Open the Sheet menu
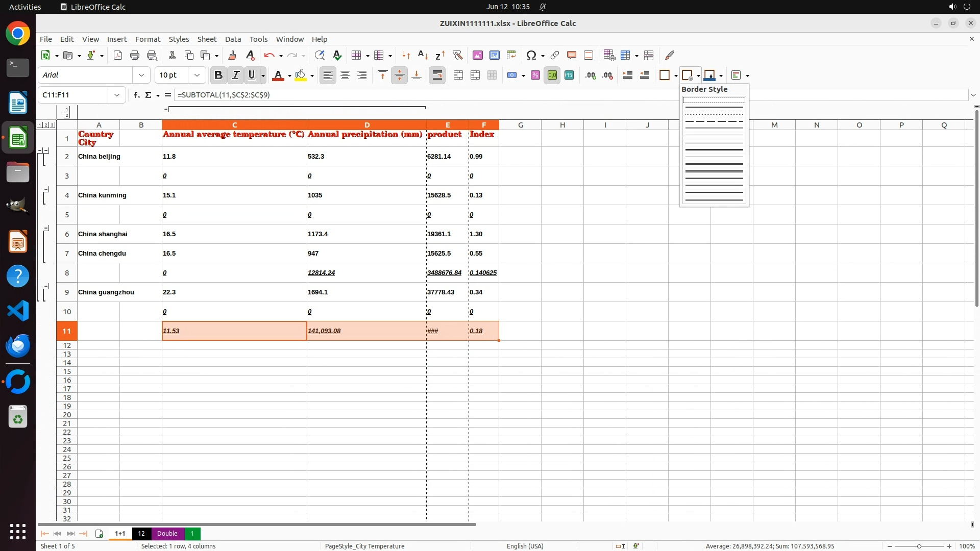The height and width of the screenshot is (551, 980). pos(207,39)
